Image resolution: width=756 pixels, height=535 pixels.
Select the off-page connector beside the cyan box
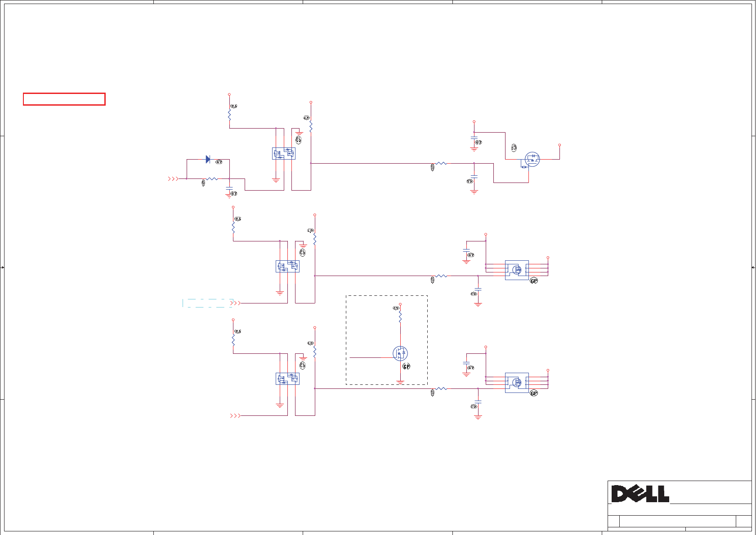coord(236,303)
